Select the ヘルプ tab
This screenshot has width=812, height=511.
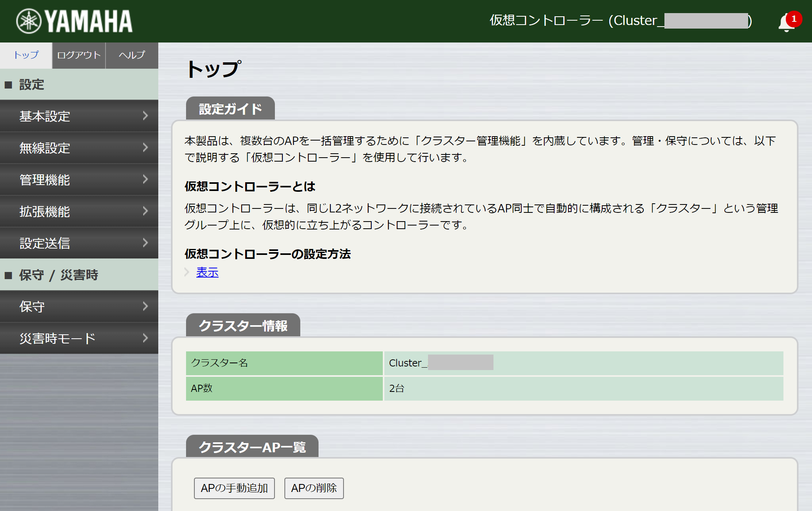click(x=131, y=56)
